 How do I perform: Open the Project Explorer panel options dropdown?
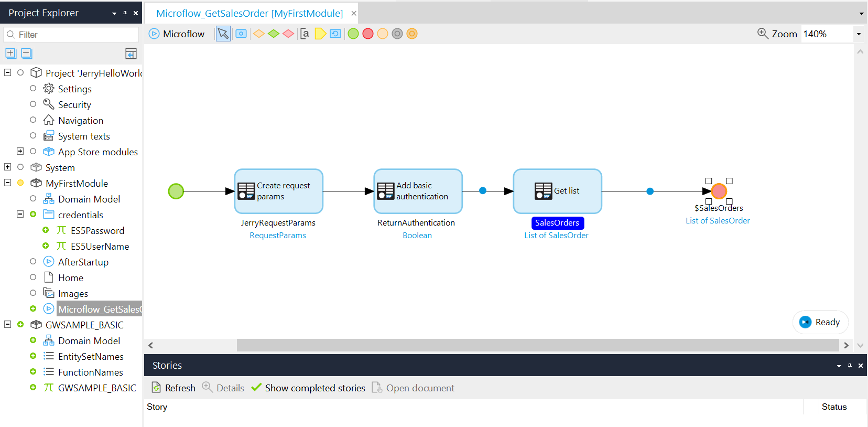pyautogui.click(x=114, y=13)
